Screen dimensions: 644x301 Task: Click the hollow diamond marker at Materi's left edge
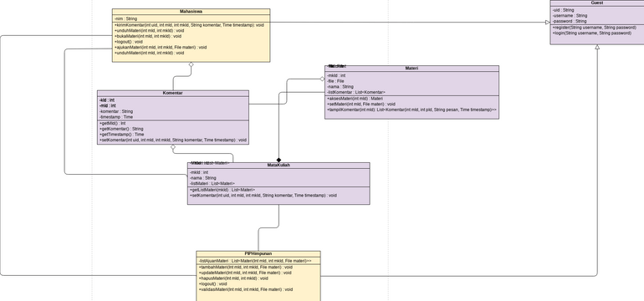(322, 79)
